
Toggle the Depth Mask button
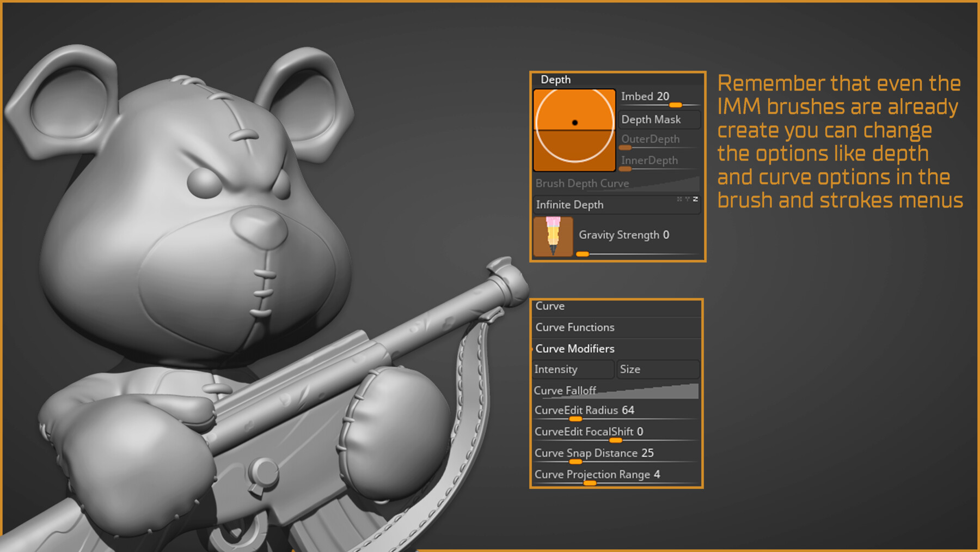point(660,119)
